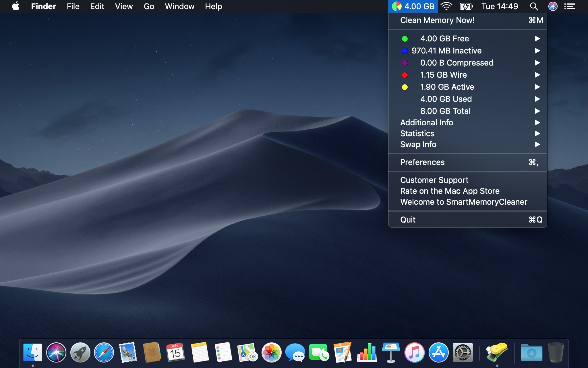Open System Preferences from Dock
Image resolution: width=588 pixels, height=368 pixels.
463,352
